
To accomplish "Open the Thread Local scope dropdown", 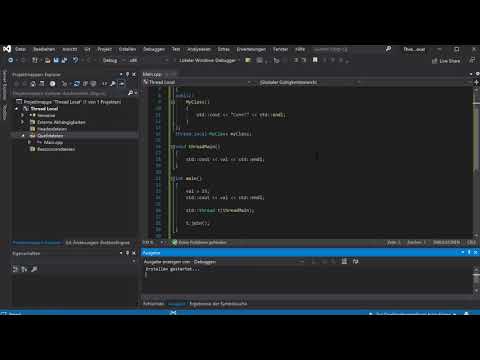I will [197, 82].
